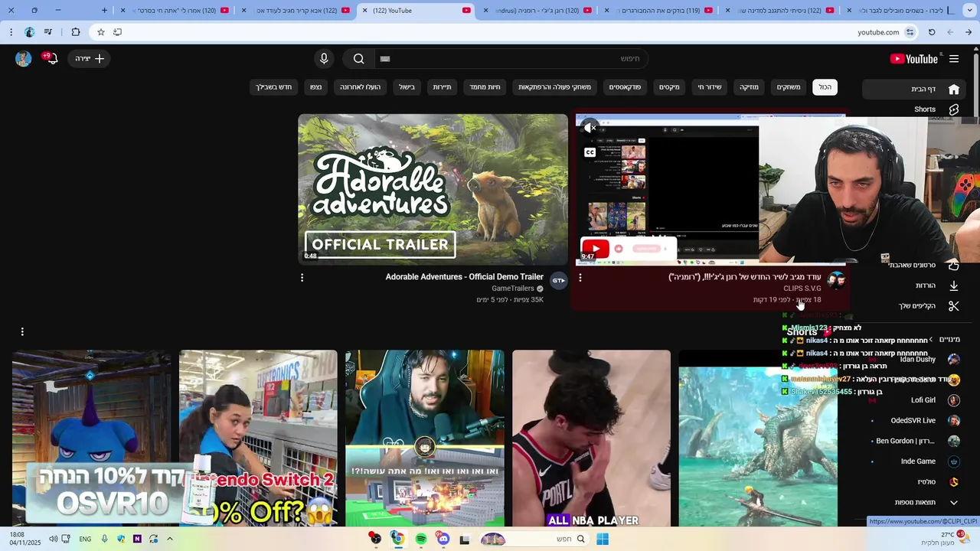This screenshot has width=980, height=551.
Task: Open the Ben Gordon subscription
Action: pyautogui.click(x=917, y=441)
